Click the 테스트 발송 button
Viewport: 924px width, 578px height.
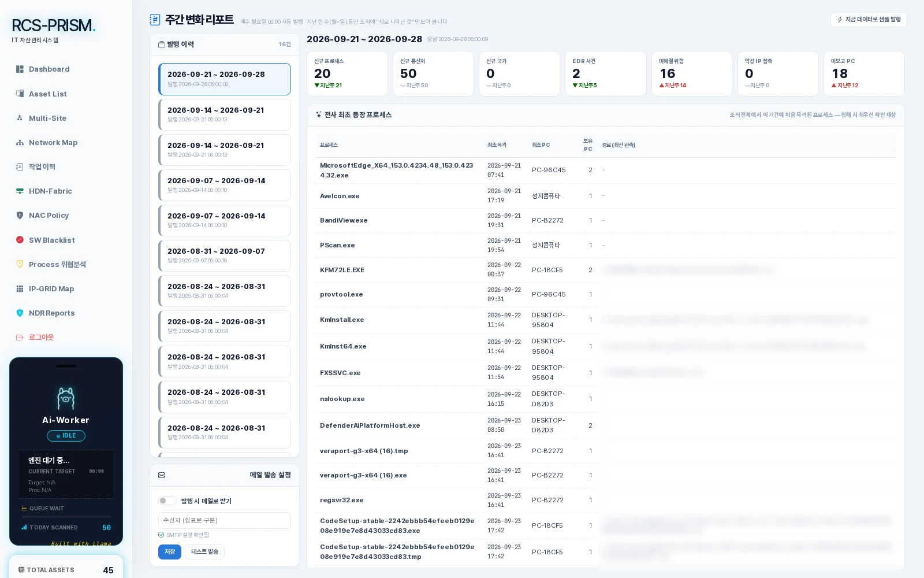pyautogui.click(x=205, y=552)
